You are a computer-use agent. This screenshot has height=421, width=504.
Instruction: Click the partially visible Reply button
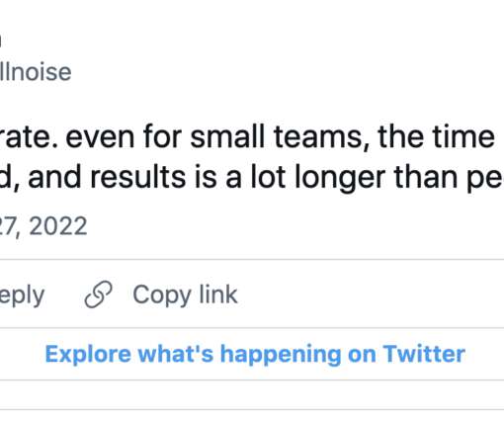pyautogui.click(x=22, y=295)
